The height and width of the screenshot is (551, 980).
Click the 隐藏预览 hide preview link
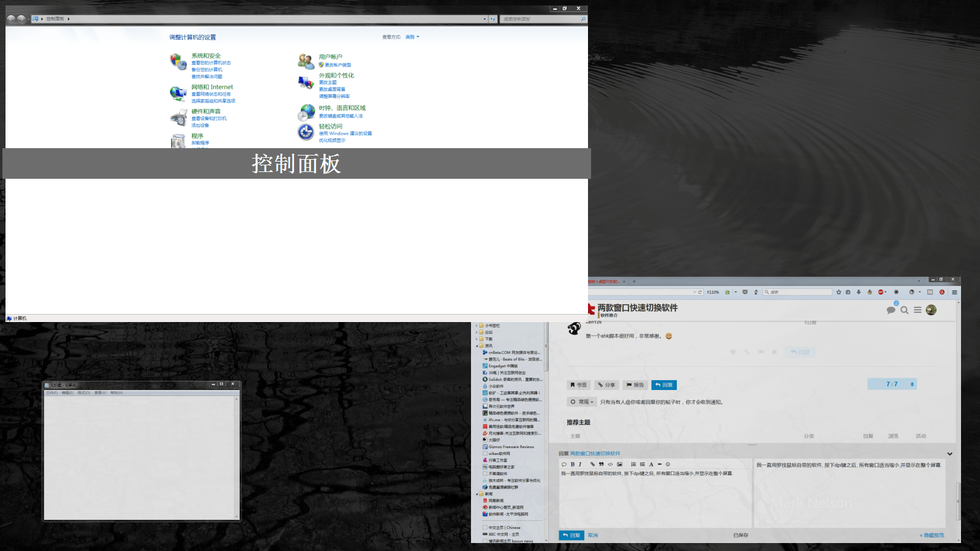click(933, 535)
